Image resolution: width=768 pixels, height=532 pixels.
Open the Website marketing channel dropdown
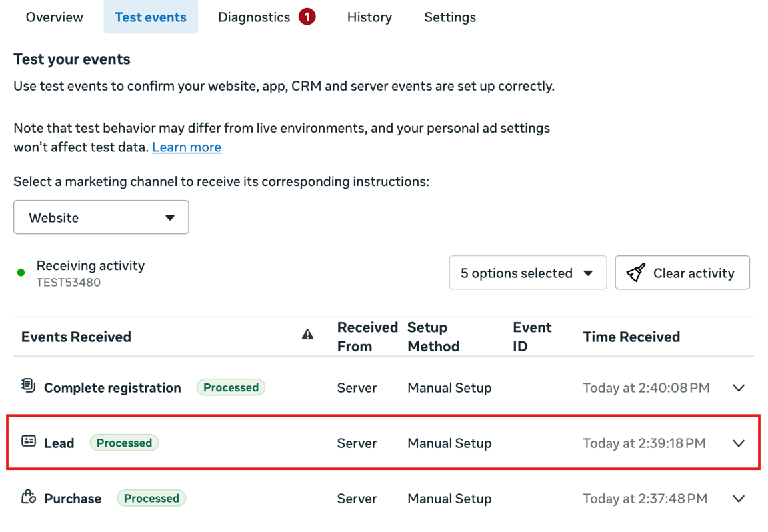point(101,217)
